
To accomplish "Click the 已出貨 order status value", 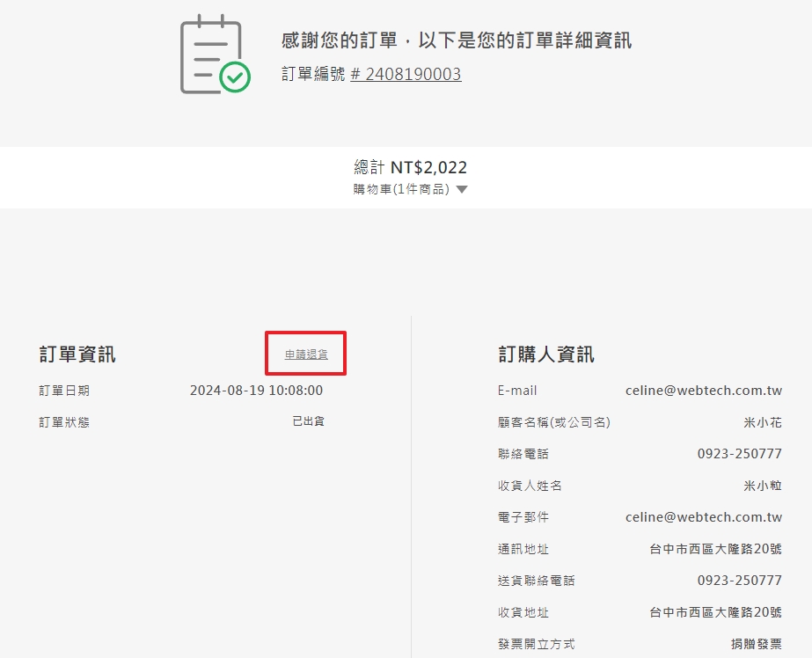I will click(308, 421).
